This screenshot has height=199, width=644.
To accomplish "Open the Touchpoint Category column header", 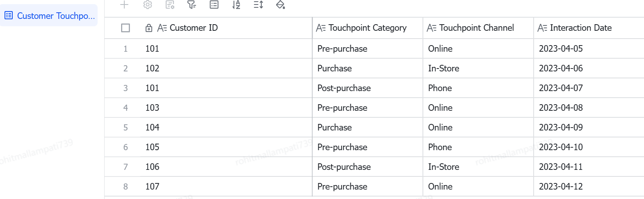I will click(368, 28).
